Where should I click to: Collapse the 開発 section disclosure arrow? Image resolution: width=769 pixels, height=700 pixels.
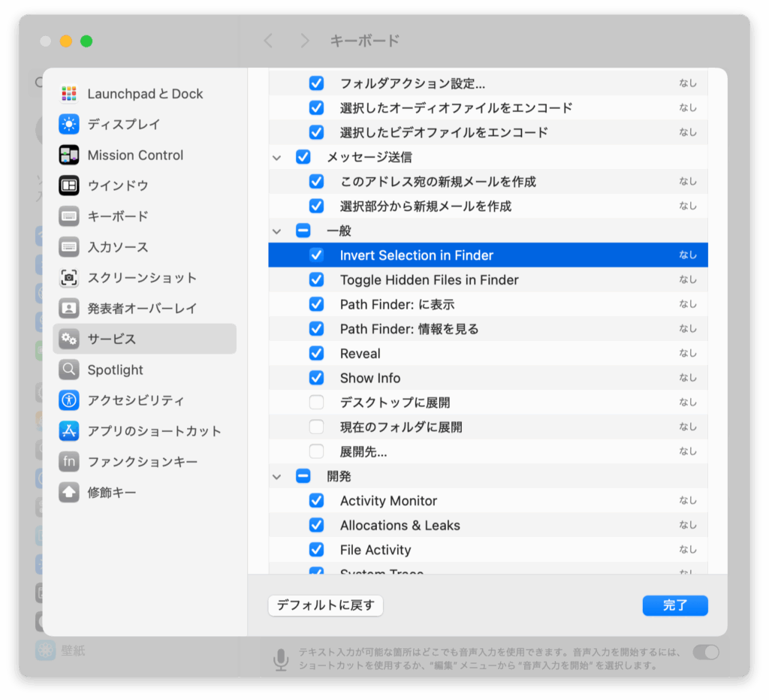(x=277, y=476)
